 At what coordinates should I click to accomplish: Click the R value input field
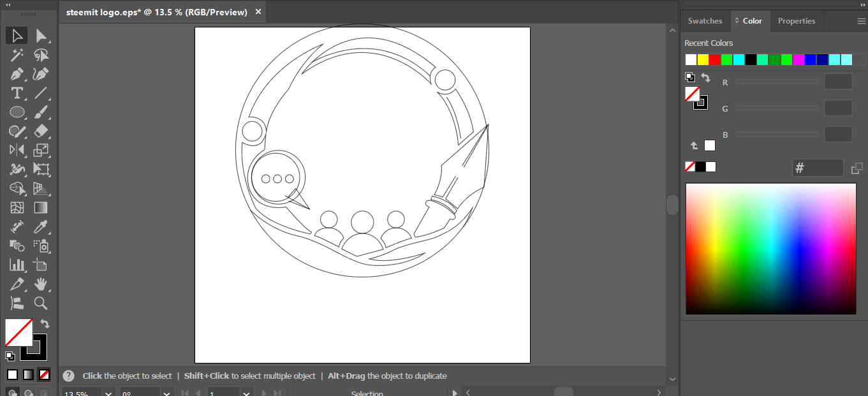tap(838, 82)
